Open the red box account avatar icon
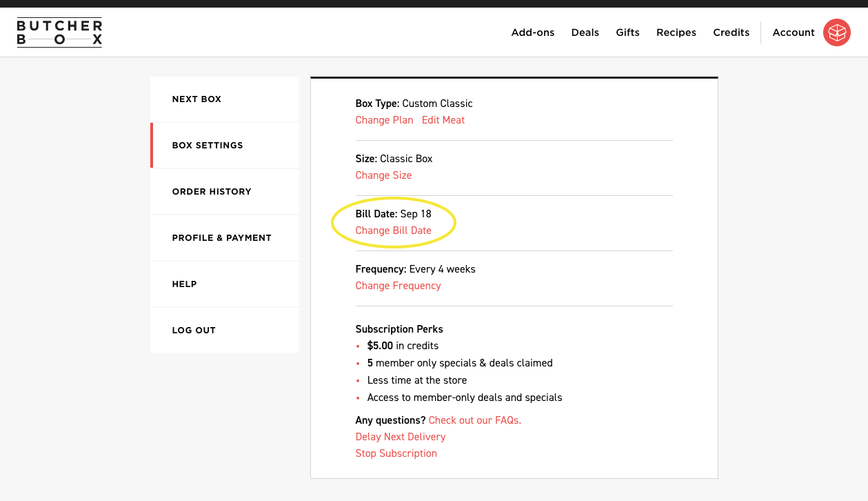The width and height of the screenshot is (868, 501). pyautogui.click(x=837, y=32)
